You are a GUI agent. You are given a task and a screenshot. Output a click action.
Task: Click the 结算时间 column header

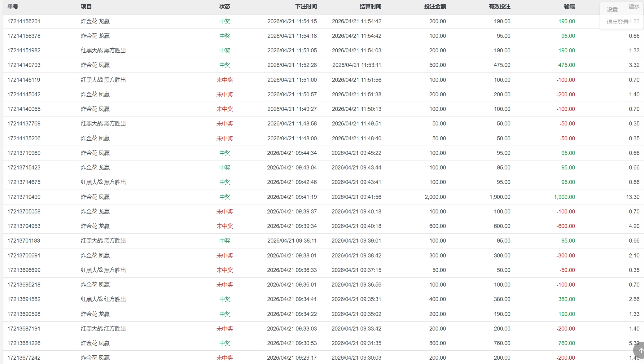[x=370, y=7]
